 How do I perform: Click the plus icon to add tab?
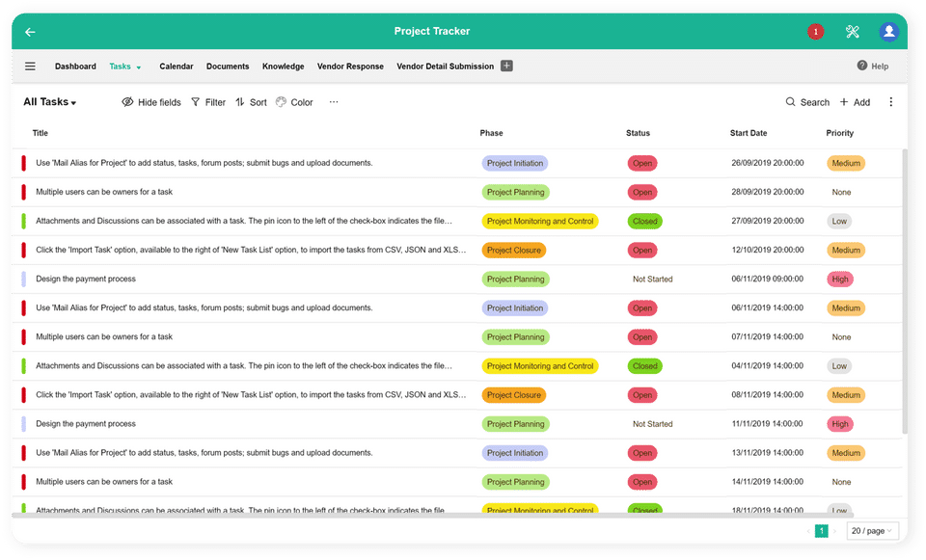coord(506,67)
